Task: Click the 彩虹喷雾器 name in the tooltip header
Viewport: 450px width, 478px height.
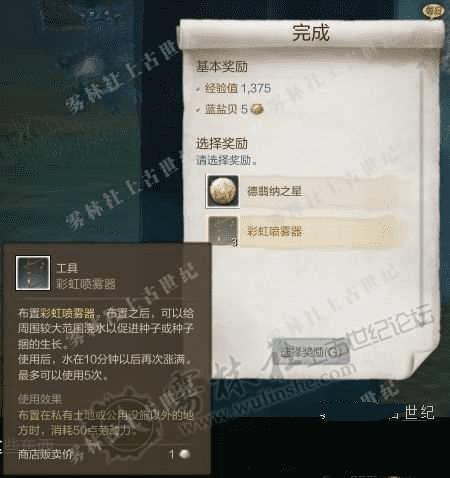Action: coord(86,284)
